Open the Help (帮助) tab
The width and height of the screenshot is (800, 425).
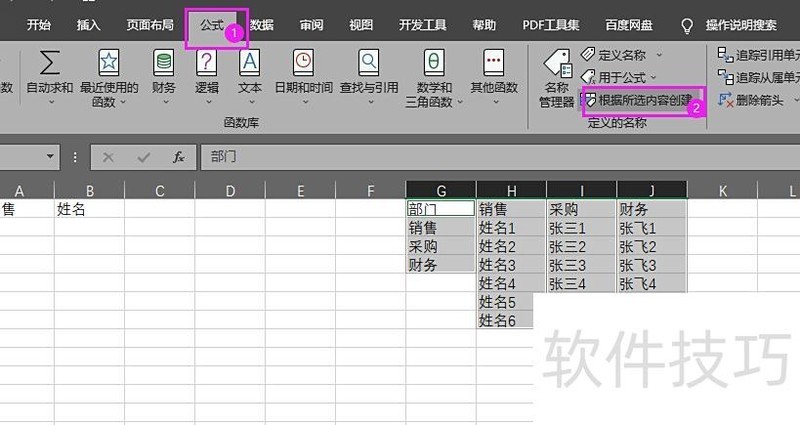[x=484, y=25]
